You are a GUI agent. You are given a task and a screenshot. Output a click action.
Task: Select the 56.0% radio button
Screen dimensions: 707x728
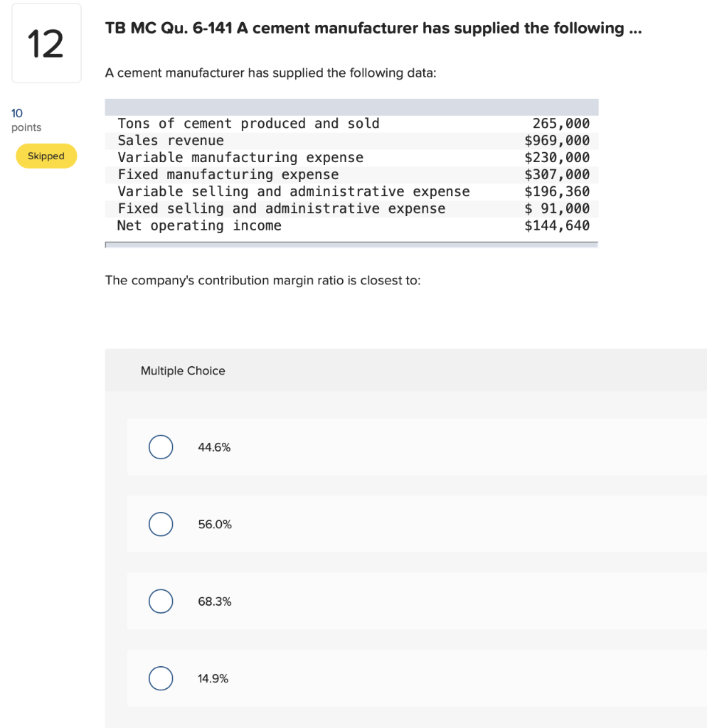(161, 524)
